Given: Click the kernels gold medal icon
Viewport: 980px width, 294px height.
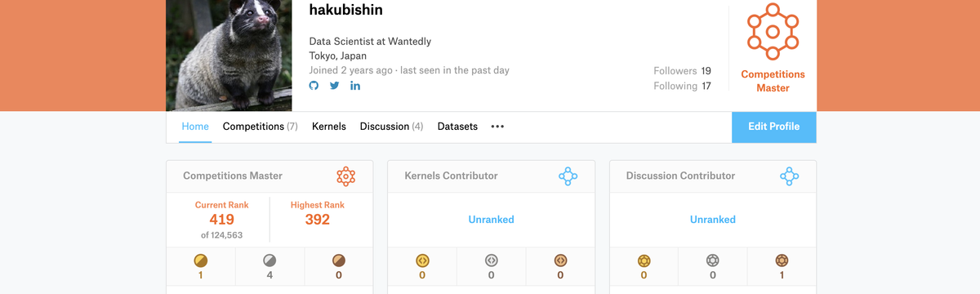Looking at the screenshot, I should [422, 261].
